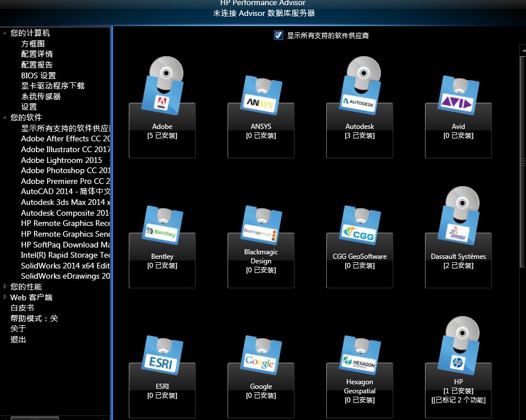Open the Bentley vendor icon
526x420 pixels.
(162, 225)
